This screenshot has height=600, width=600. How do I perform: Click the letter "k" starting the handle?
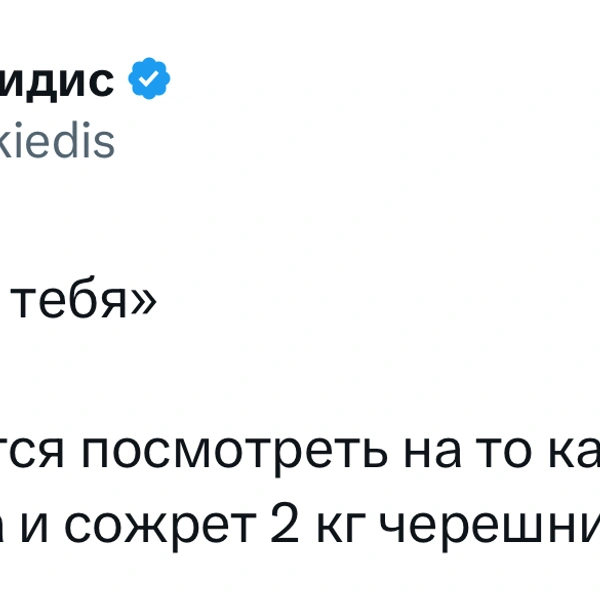[8, 143]
